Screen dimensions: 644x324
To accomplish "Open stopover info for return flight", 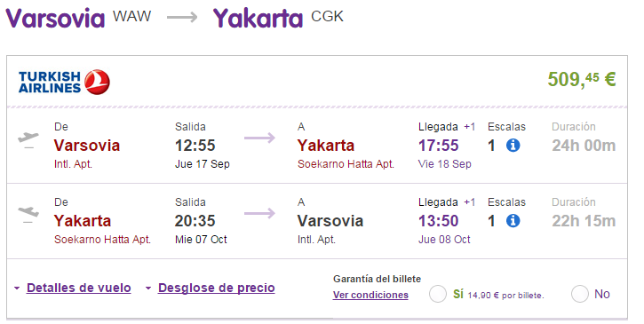I will click(513, 221).
